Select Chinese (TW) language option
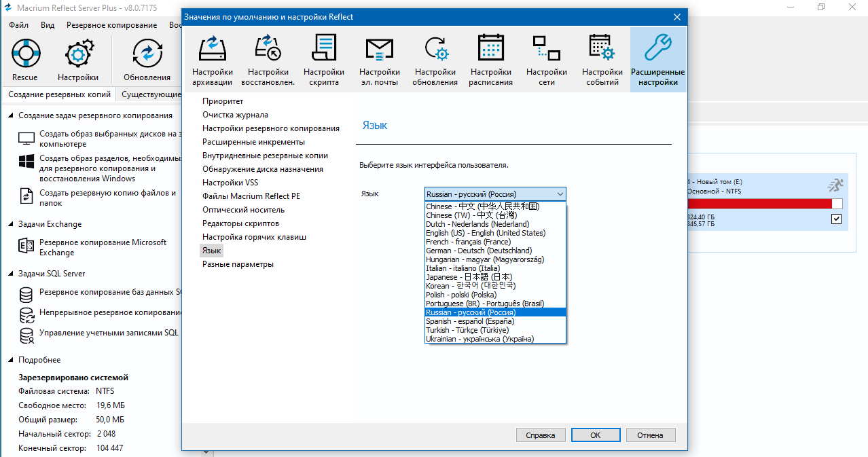The height and width of the screenshot is (457, 868). coord(495,215)
